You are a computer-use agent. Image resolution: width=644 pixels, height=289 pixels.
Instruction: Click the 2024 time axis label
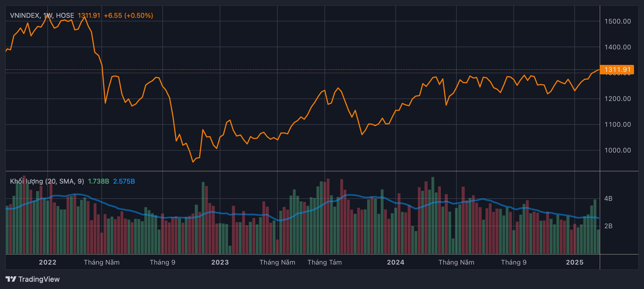(396, 262)
